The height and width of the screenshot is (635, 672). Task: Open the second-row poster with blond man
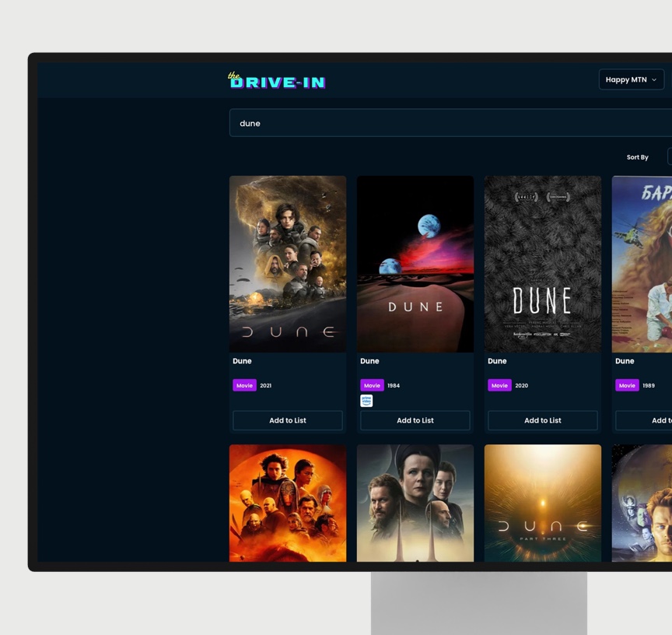tap(642, 503)
